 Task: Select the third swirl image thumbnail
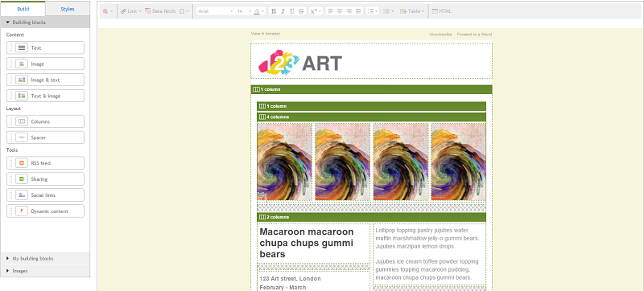401,162
